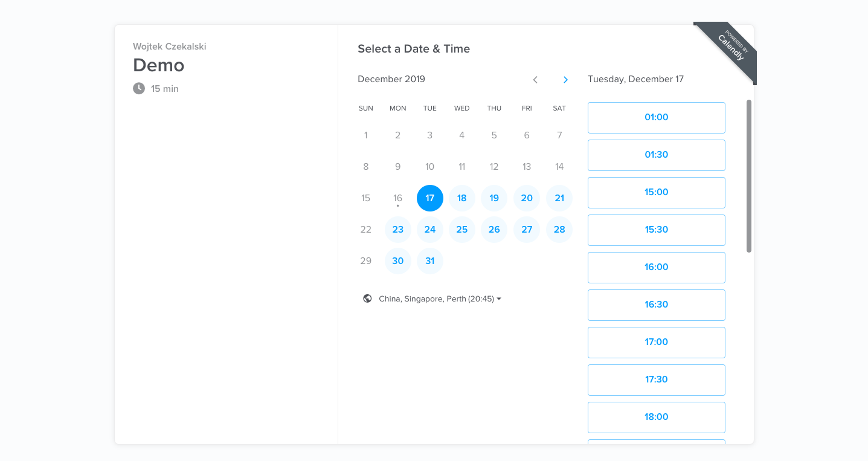Select December 25 on the calendar

point(462,230)
